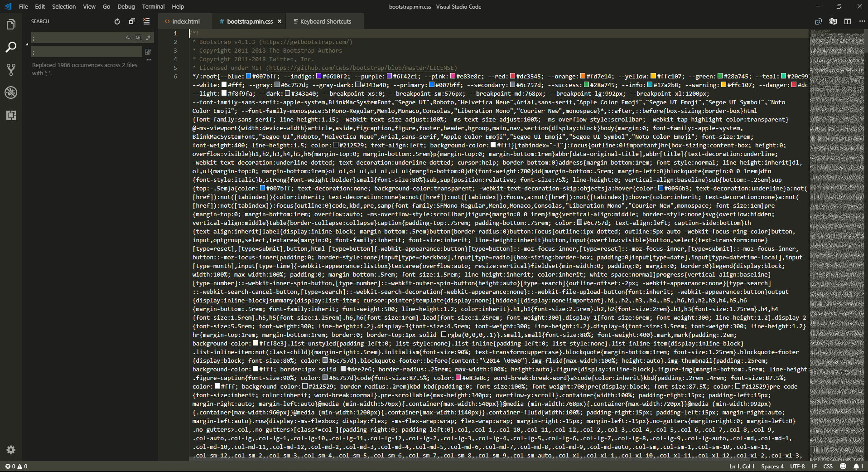Collapse all search results
868x472 pixels.
point(132,21)
